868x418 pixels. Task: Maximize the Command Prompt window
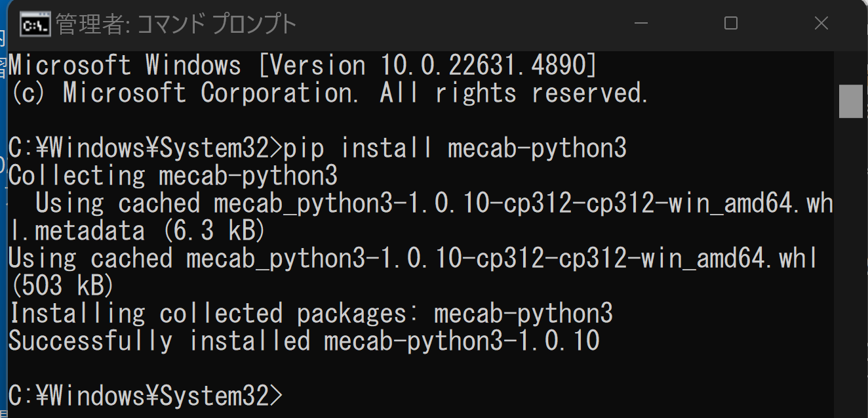click(x=731, y=24)
